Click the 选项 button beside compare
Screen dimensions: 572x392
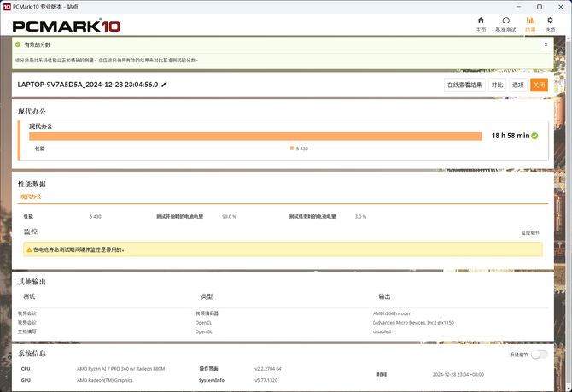517,85
